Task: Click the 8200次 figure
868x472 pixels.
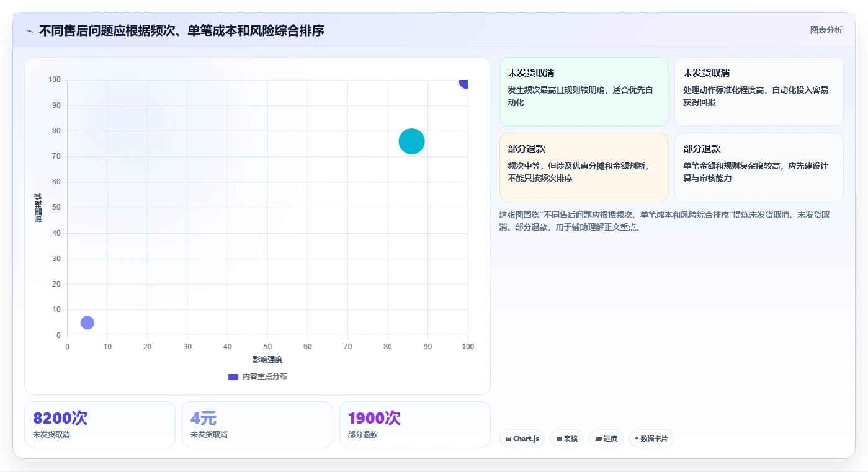Action: (x=61, y=418)
